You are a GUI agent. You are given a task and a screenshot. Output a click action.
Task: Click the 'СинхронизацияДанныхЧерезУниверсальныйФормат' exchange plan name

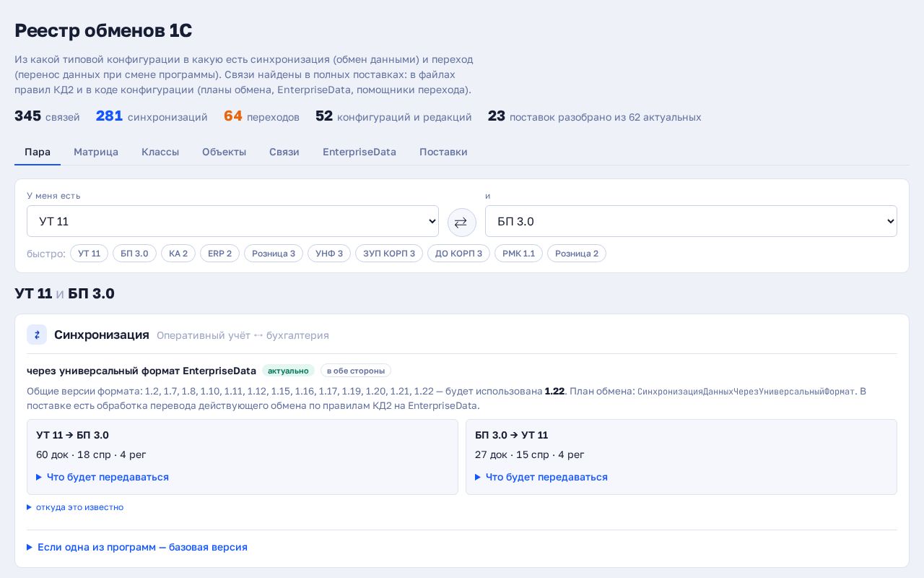(x=746, y=392)
